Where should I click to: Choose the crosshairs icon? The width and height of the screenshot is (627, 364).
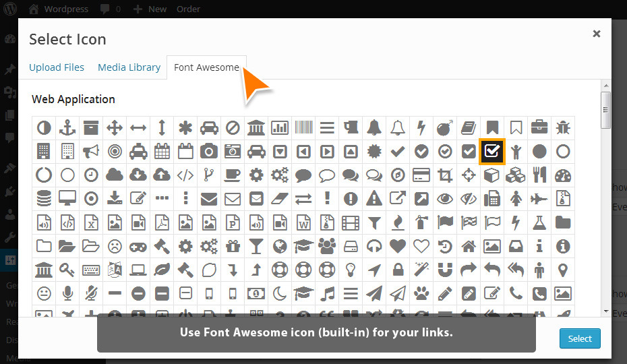(469, 175)
